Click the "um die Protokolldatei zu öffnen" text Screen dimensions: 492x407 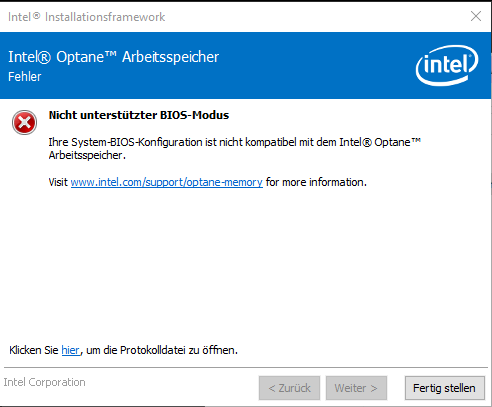coord(162,350)
